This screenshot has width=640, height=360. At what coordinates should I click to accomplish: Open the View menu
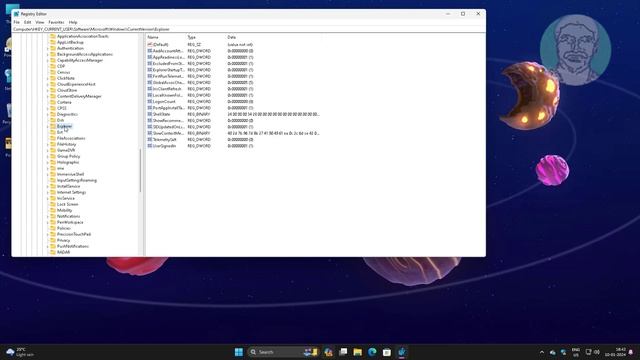tap(40, 22)
